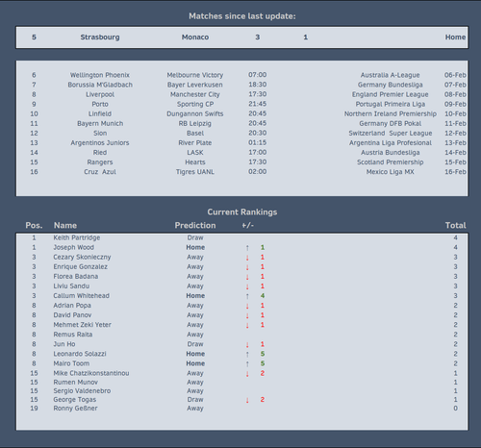Click down arrow beside Cezary Skonieczny
Viewport: 481px width, 448px height.
247,258
